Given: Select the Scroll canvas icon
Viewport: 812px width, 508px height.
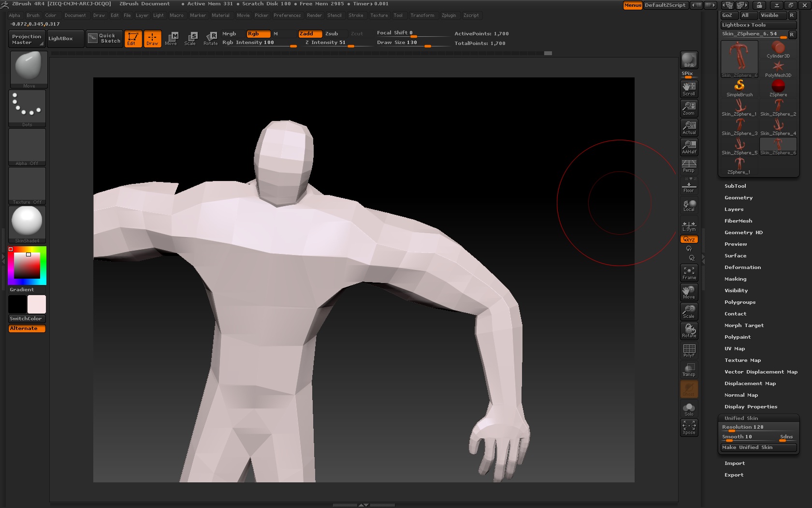Looking at the screenshot, I should tap(689, 89).
